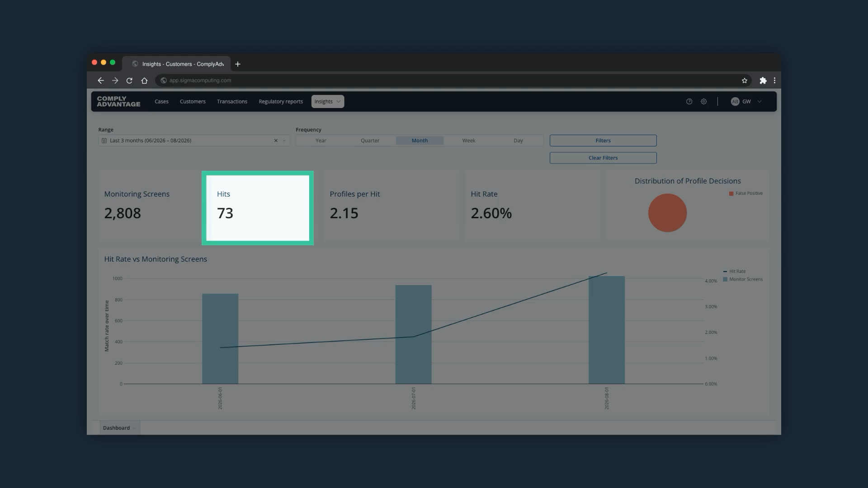
Task: Select Year frequency
Action: point(321,141)
